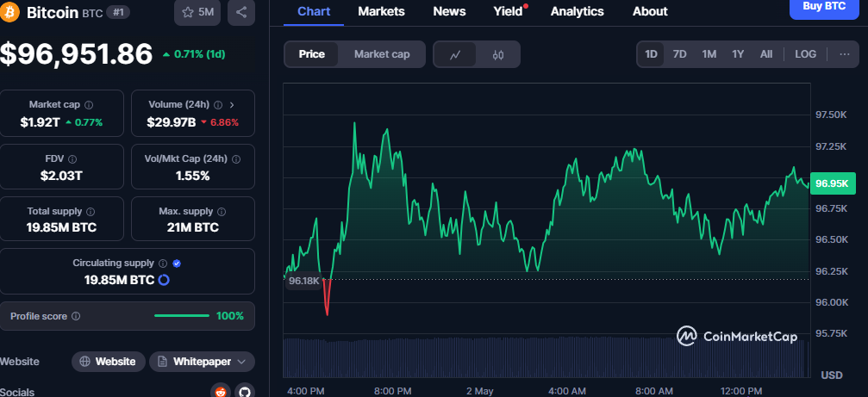Click the Buy BTC button
Screen dimensions: 868x397
tap(824, 7)
